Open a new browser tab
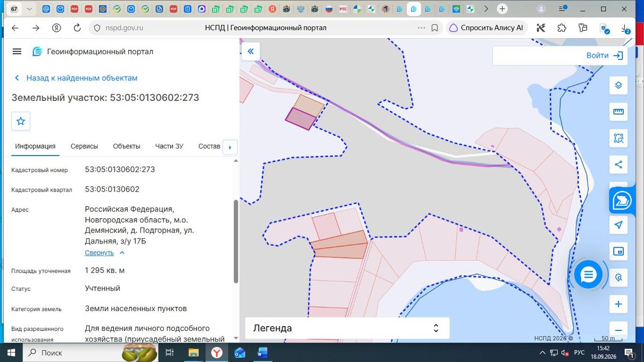 tap(502, 9)
